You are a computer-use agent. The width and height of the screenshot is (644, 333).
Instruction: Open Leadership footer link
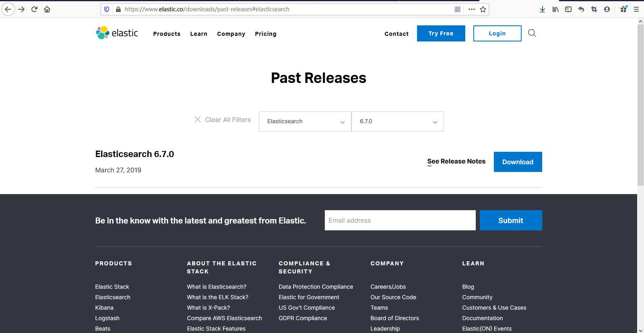click(385, 329)
